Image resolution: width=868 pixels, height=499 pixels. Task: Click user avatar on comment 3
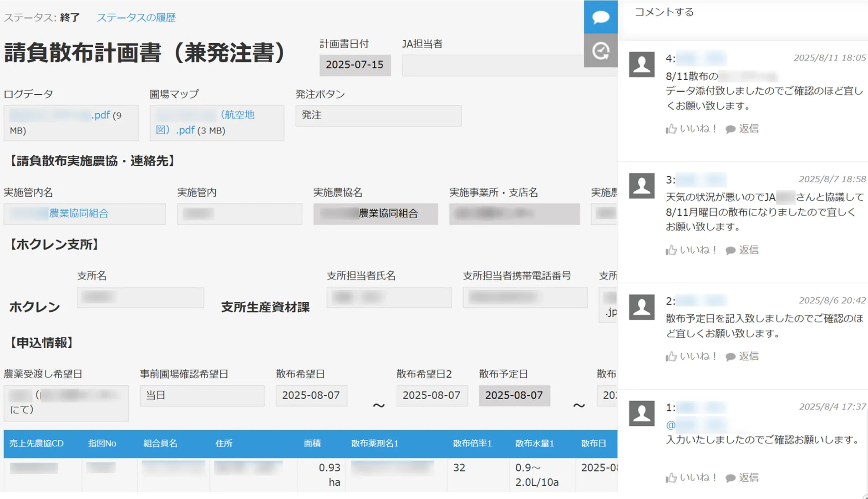pyautogui.click(x=641, y=186)
